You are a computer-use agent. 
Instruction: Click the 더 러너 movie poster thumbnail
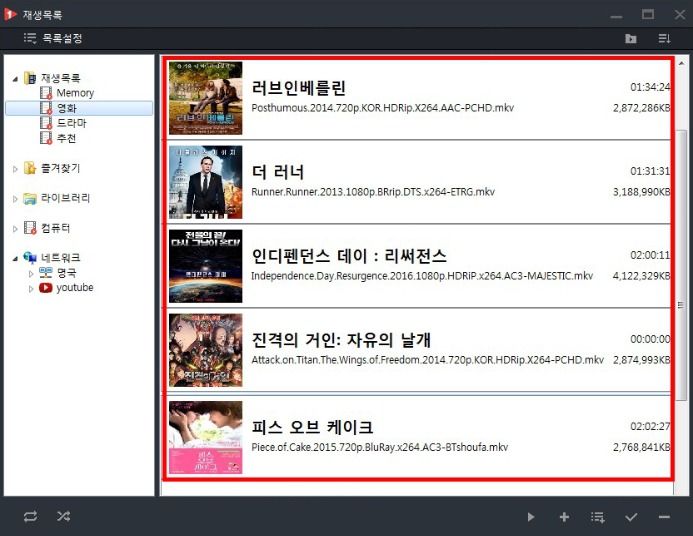pyautogui.click(x=206, y=182)
